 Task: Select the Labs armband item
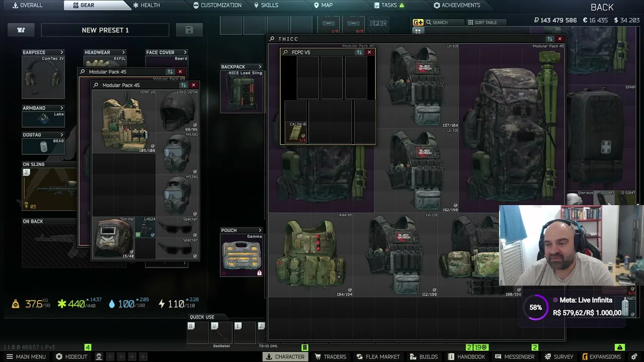43,119
